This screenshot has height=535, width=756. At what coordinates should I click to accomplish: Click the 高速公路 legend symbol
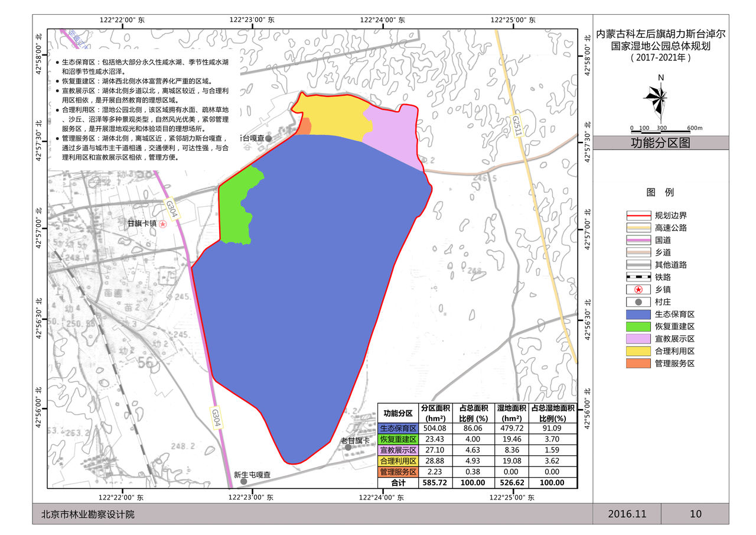pos(638,228)
